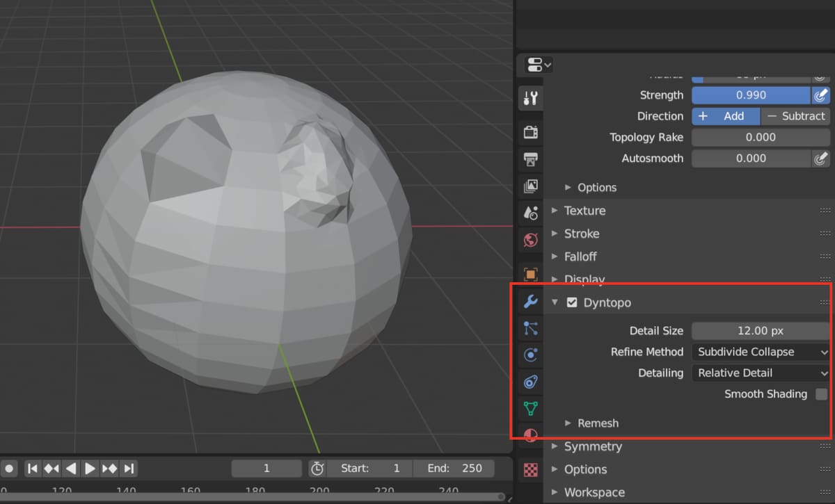
Task: Open the View Layer properties tab
Action: tap(530, 186)
